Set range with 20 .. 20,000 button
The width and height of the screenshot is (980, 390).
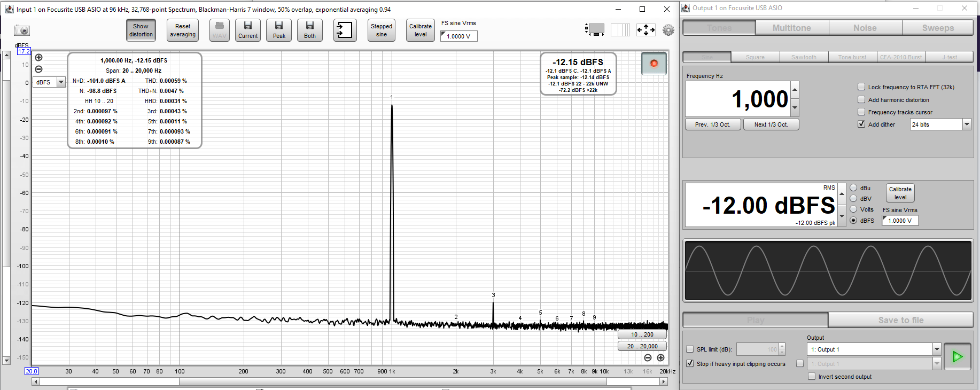[x=642, y=346]
